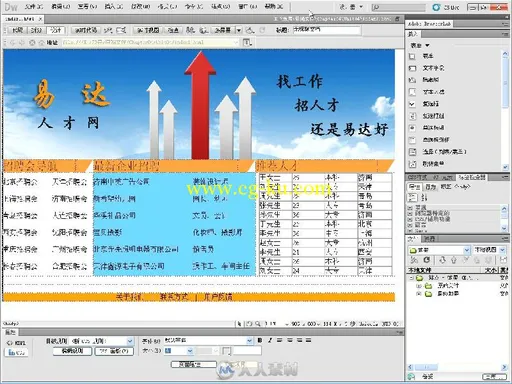Screen dimensions: 512x384
Task: Switch to the Assets tab in Files panel
Action: coord(429,239)
